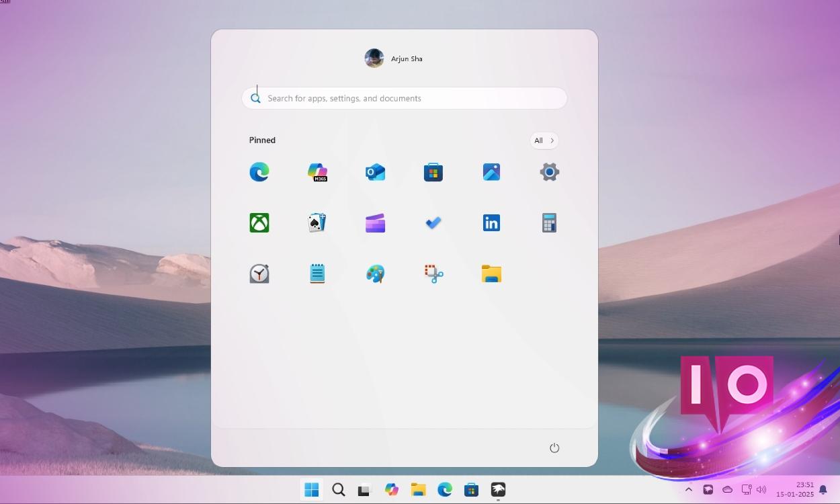Image resolution: width=840 pixels, height=504 pixels.
Task: Open Copilot from the taskbar
Action: coord(392,490)
